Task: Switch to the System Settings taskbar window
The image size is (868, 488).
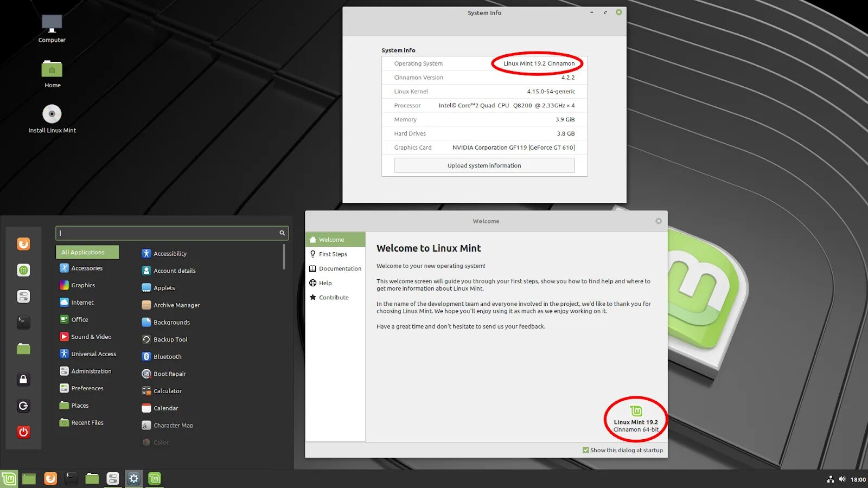Action: click(113, 478)
